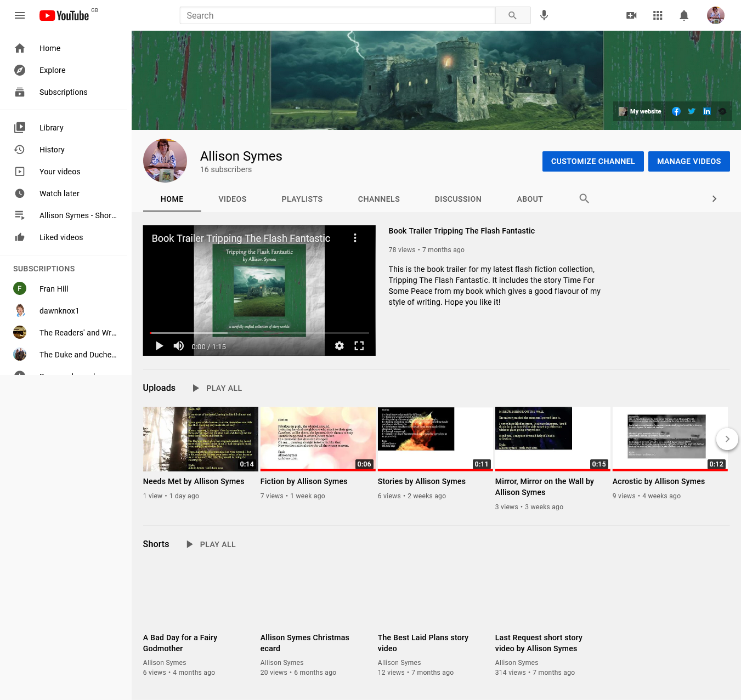This screenshot has width=741, height=700.
Task: Select the microphone voice search icon
Action: click(x=544, y=15)
